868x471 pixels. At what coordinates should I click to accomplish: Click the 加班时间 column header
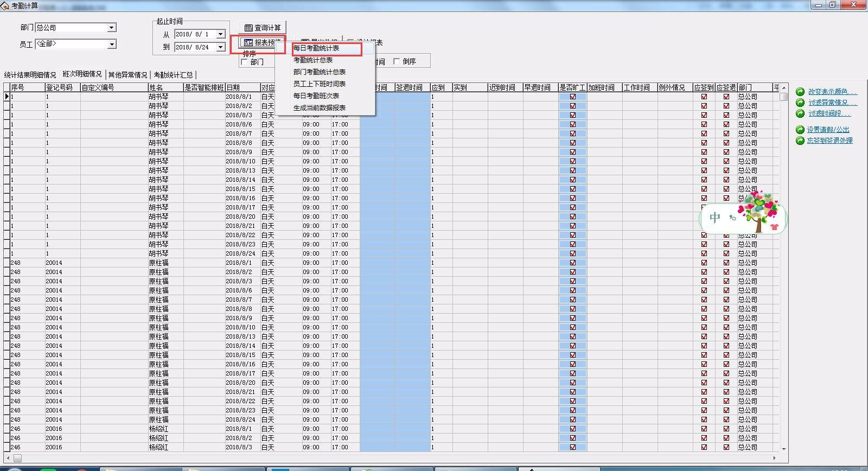point(604,87)
